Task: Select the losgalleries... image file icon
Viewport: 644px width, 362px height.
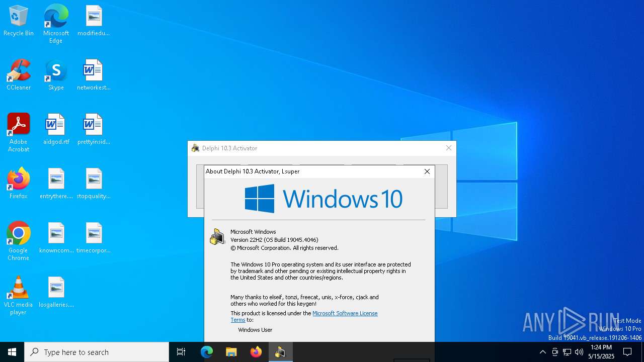Action: click(x=56, y=293)
